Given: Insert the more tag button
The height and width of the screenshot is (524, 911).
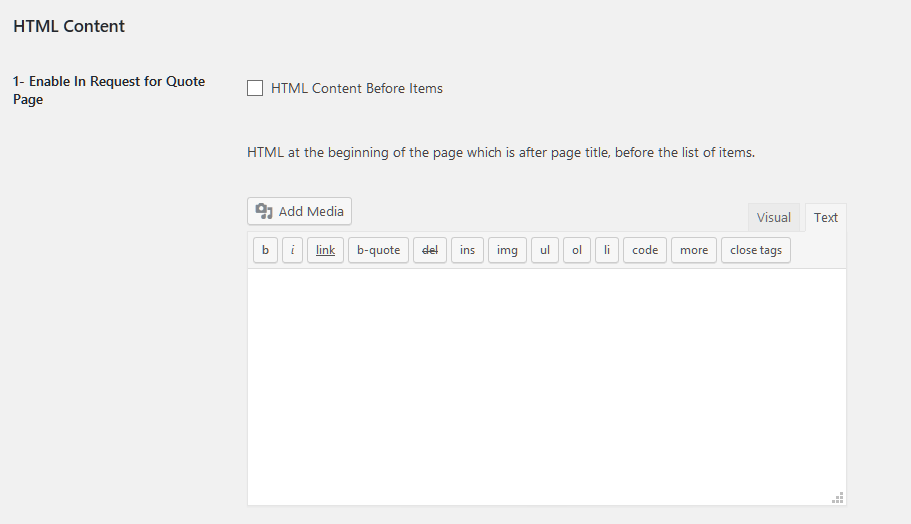Looking at the screenshot, I should 694,250.
